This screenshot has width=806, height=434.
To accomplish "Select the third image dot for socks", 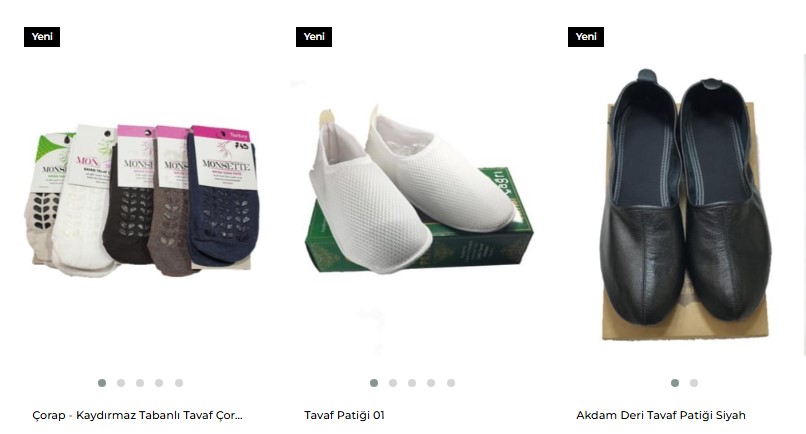I will pos(140,383).
